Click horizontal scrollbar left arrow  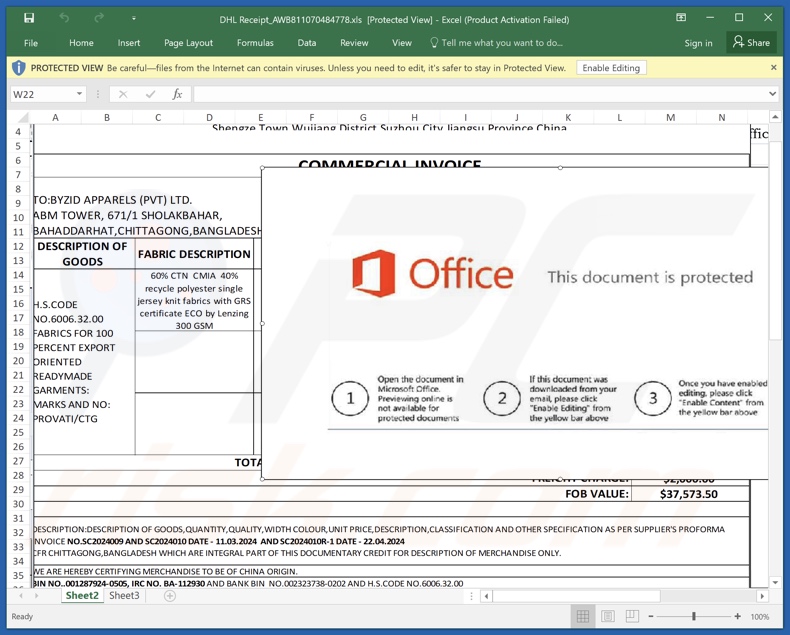pos(486,596)
